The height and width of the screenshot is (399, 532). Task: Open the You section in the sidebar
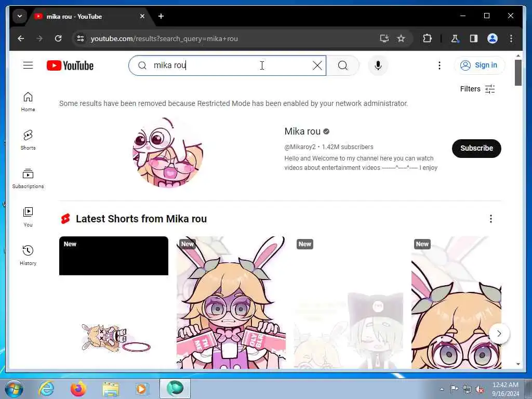tap(28, 217)
